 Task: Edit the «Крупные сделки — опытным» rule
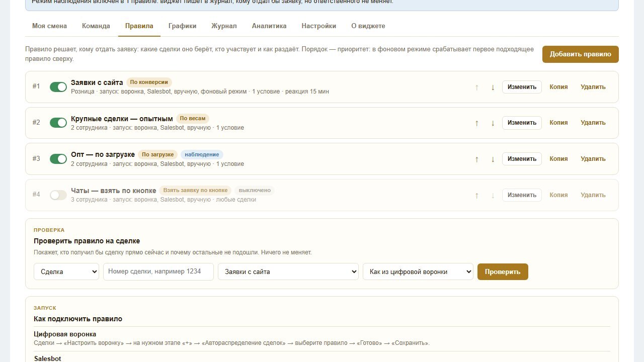522,123
